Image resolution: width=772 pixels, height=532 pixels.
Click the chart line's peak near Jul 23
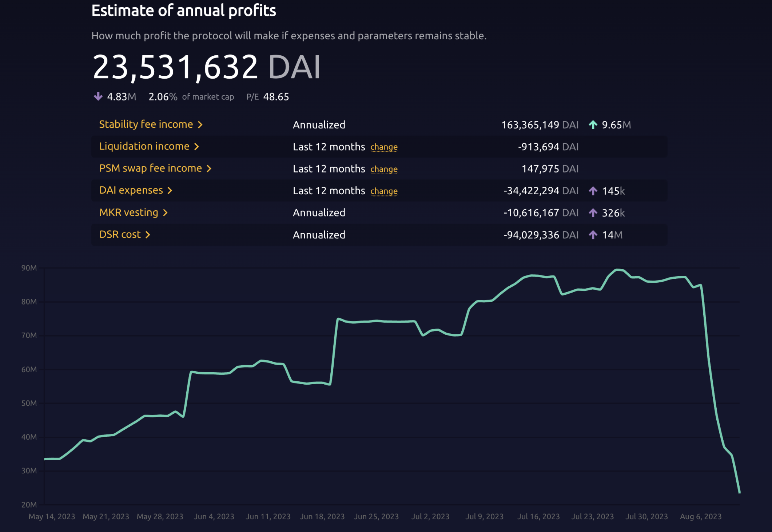[617, 270]
